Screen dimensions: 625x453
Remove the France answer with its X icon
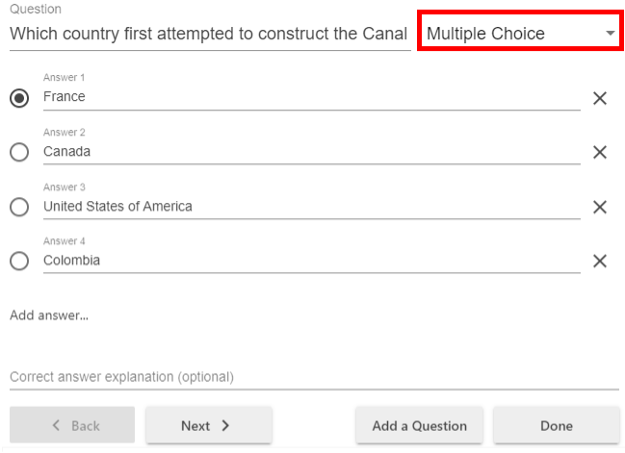(x=600, y=98)
